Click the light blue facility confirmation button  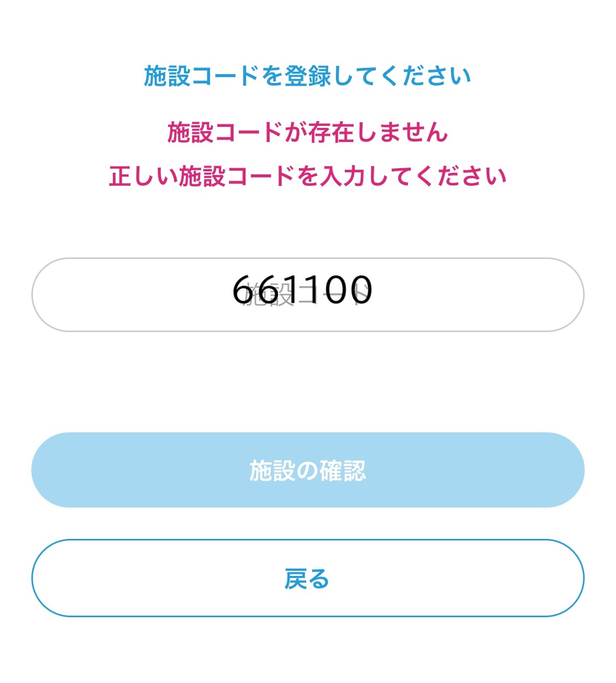307,470
